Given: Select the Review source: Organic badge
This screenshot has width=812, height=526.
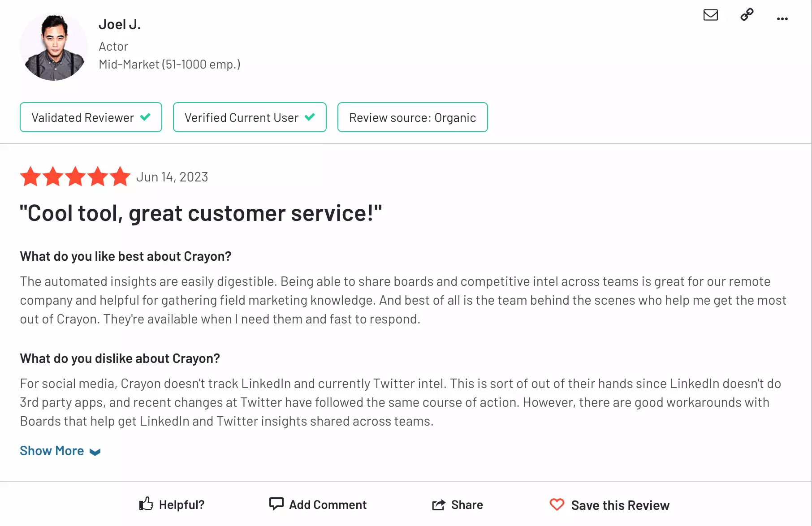Looking at the screenshot, I should click(412, 117).
